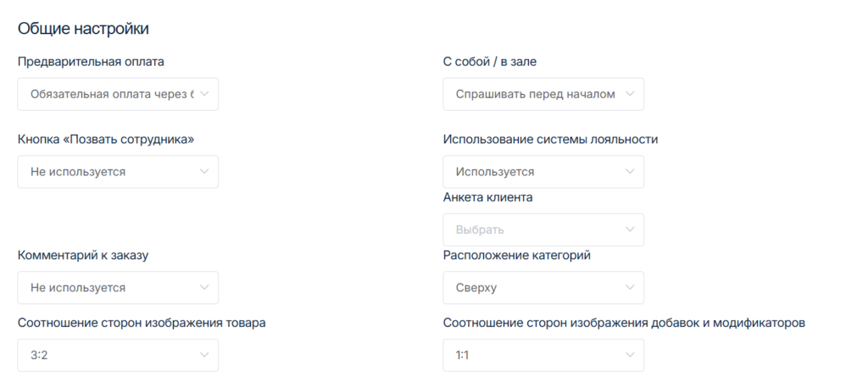Expand the Комментарий к заказу dropdown
The image size is (868, 392).
(110, 288)
